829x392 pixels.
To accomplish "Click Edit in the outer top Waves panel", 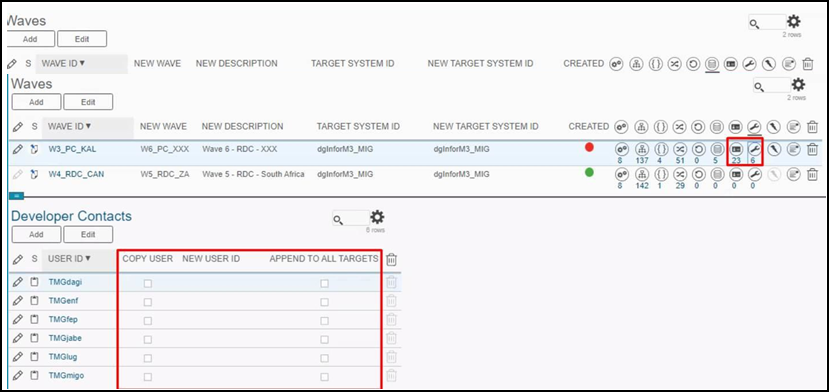I will (82, 39).
